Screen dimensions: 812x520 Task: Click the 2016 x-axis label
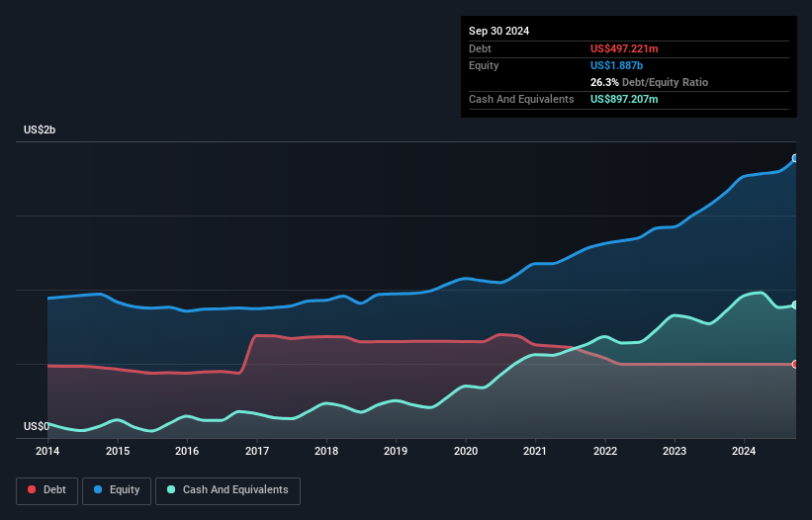[x=187, y=451]
